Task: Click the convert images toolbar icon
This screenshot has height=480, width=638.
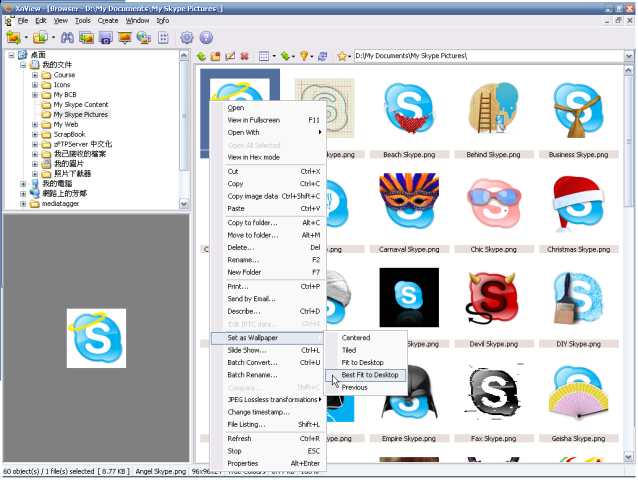Action: pyautogui.click(x=86, y=38)
